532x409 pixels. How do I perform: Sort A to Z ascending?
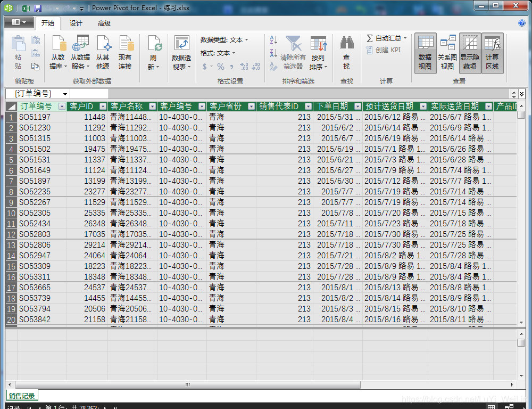pyautogui.click(x=273, y=40)
